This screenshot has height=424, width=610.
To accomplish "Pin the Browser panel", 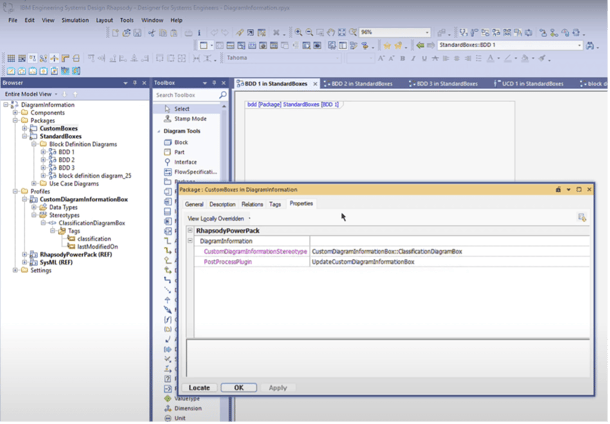I will tap(135, 83).
